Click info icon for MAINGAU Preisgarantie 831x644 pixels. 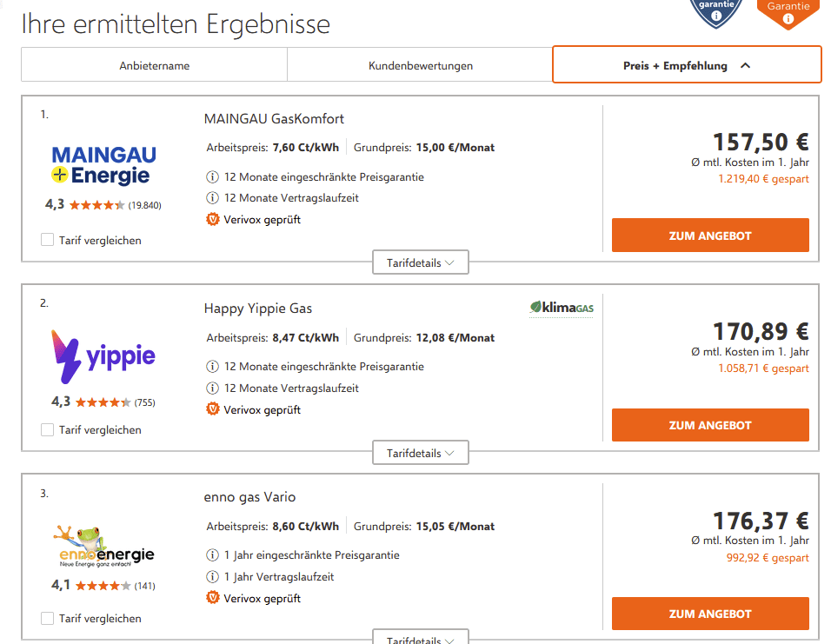(212, 176)
